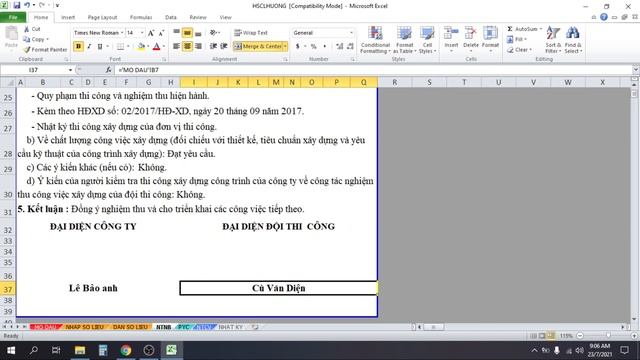This screenshot has width=640, height=360.
Task: Open Merge & Center dropdown arrow
Action: pyautogui.click(x=285, y=47)
